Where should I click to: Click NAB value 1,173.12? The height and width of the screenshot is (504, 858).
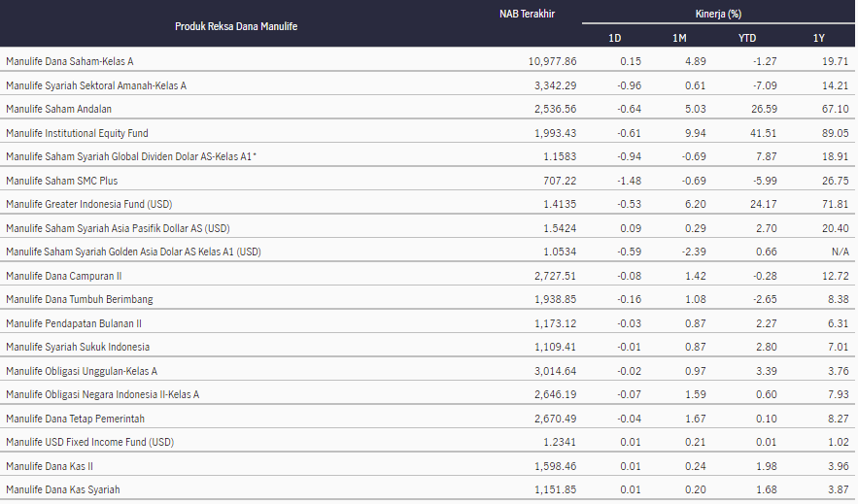tap(556, 323)
